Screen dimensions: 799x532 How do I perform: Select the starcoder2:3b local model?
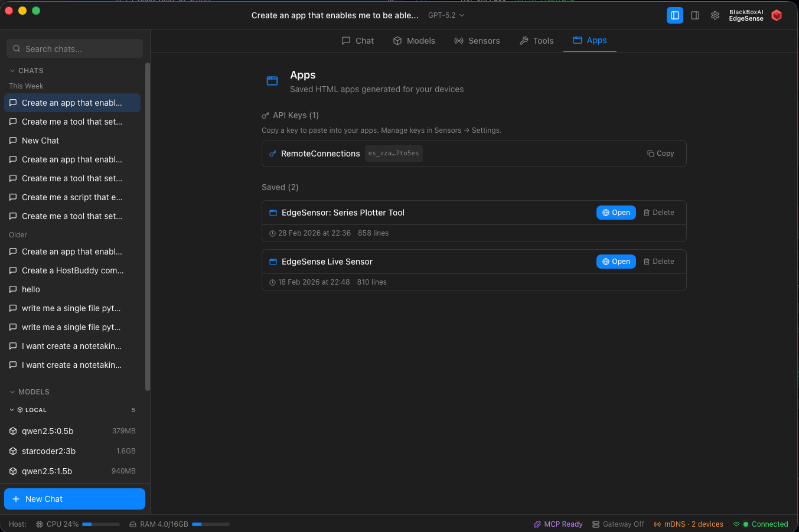[49, 451]
